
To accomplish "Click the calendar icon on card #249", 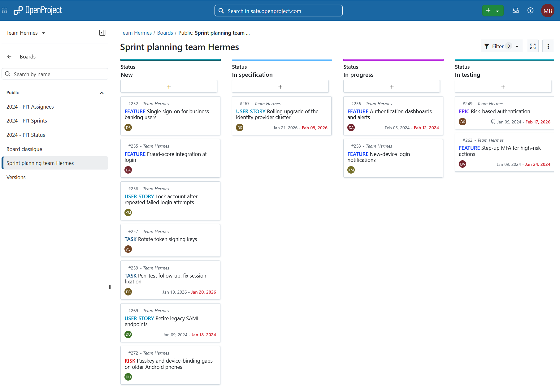I will pos(493,122).
